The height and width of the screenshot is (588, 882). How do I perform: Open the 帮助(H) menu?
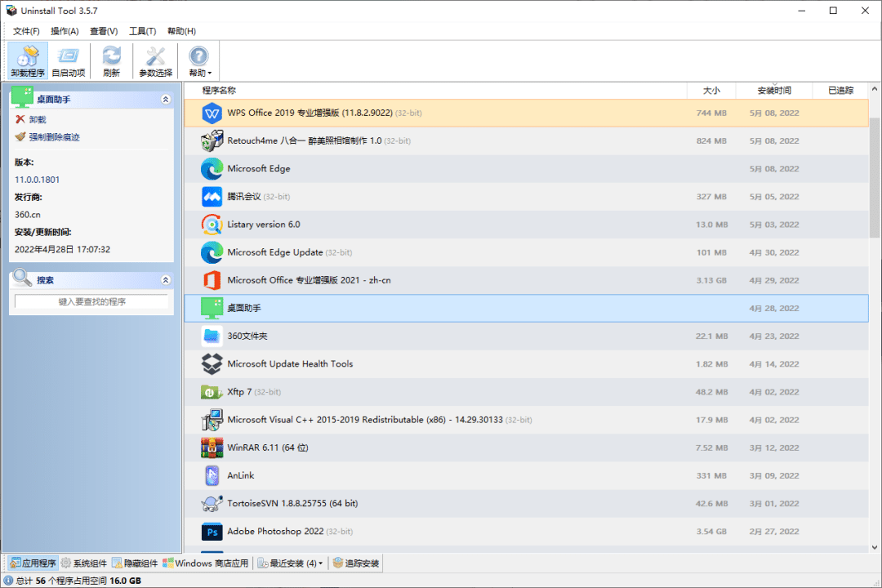181,31
